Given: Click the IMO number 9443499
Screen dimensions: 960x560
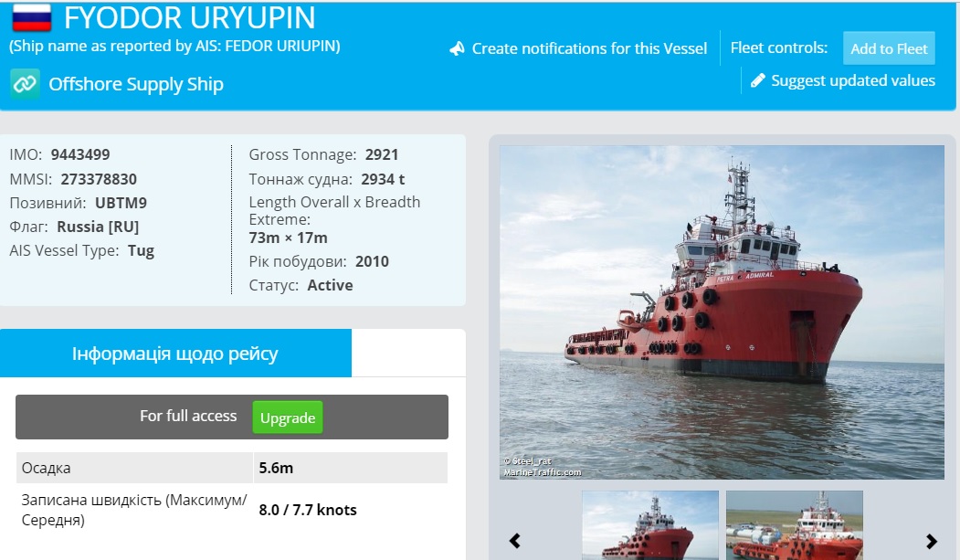Looking at the screenshot, I should coord(80,154).
